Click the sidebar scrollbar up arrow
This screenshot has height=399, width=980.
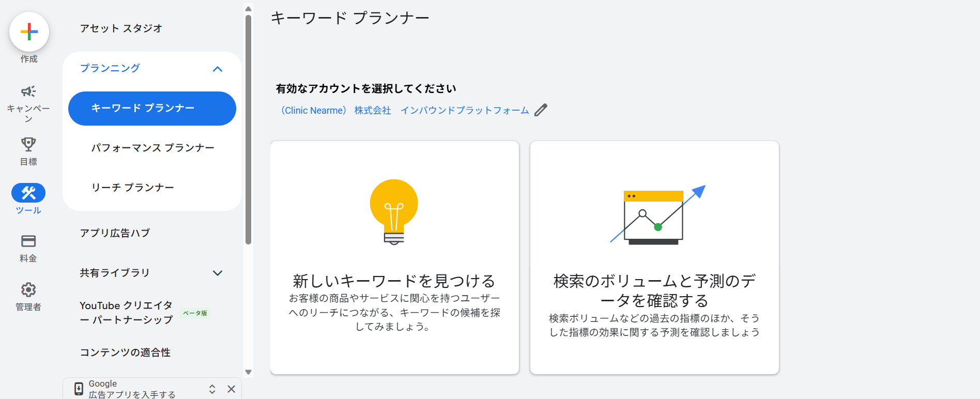point(248,9)
